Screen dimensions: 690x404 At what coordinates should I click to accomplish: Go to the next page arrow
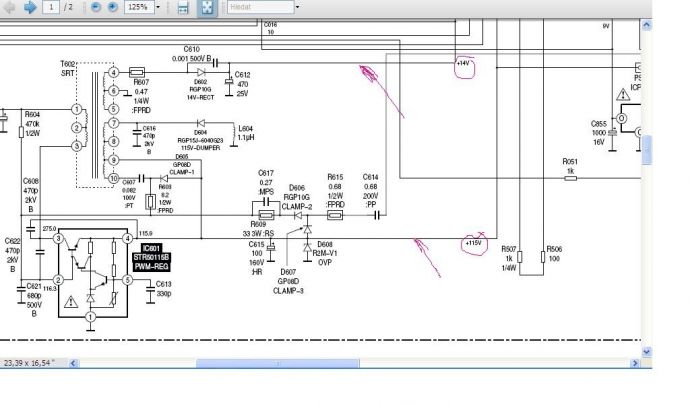point(29,7)
